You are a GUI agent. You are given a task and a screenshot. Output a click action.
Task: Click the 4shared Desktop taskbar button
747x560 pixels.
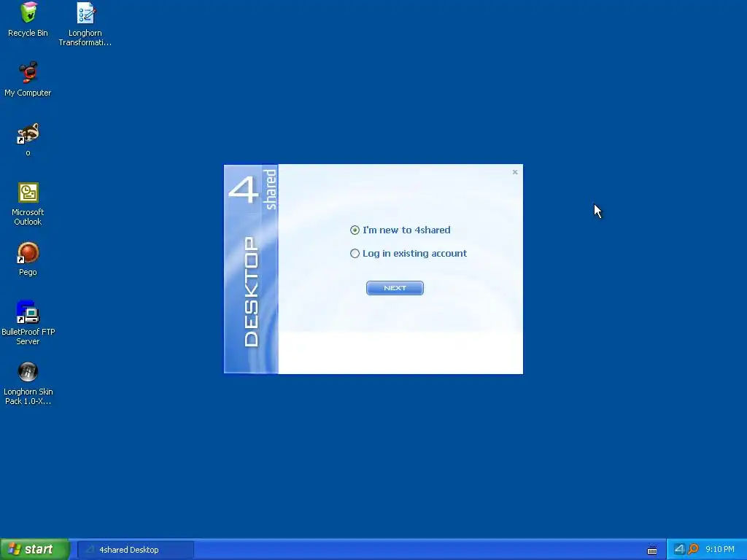136,550
